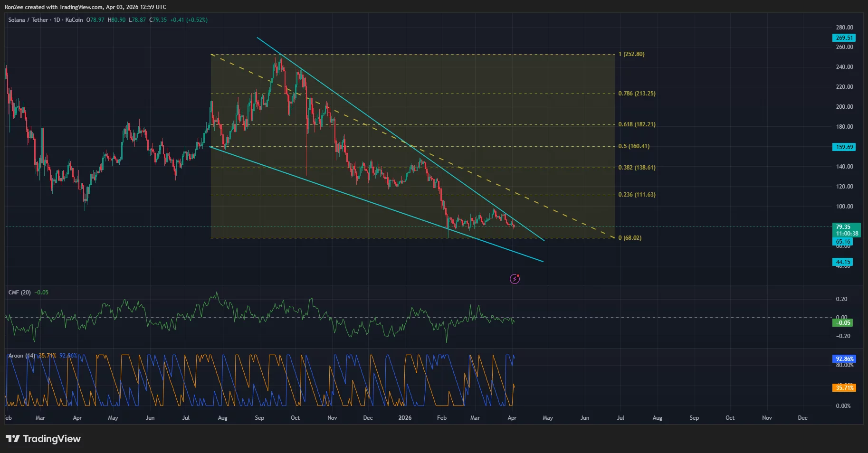Click the 92.86% Aroon value badge
The image size is (868, 453).
(843, 359)
